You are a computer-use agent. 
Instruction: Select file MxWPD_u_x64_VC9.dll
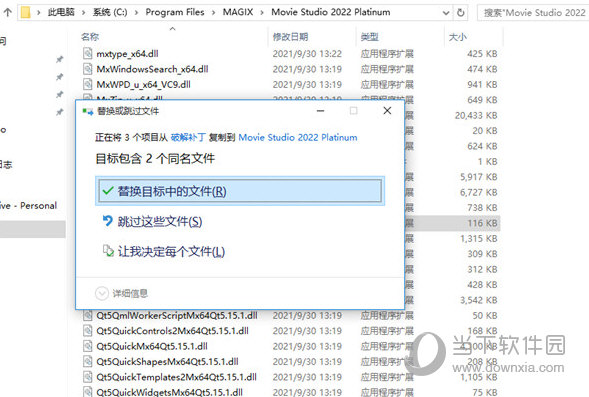click(x=143, y=85)
